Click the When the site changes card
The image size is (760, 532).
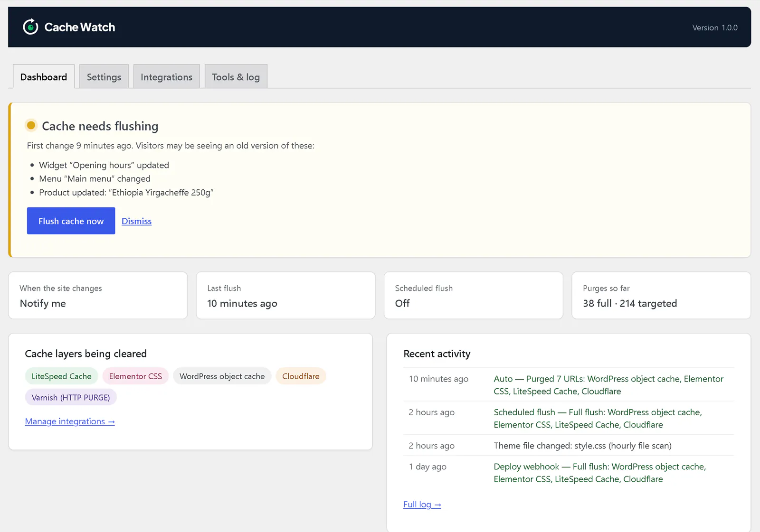click(x=98, y=296)
